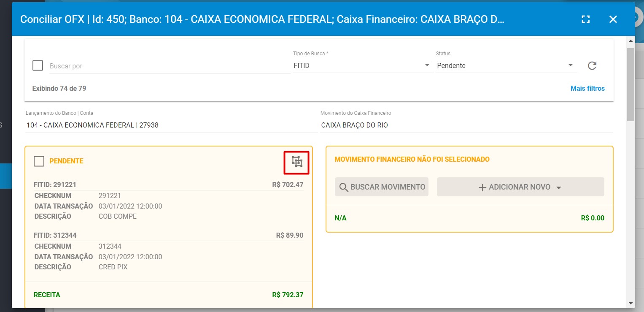
Task: Click the refresh icon beside Status
Action: pos(592,65)
